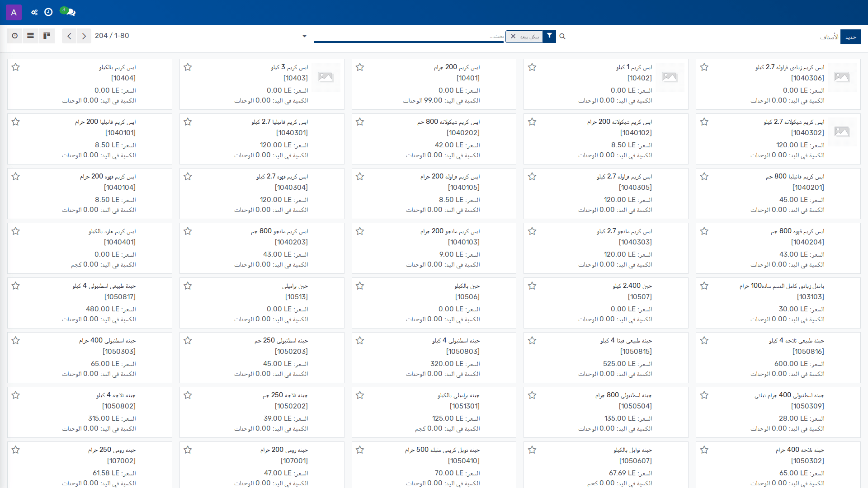Click the price 67.69 LE on card [1050607]
The image size is (868, 488).
pos(622,473)
